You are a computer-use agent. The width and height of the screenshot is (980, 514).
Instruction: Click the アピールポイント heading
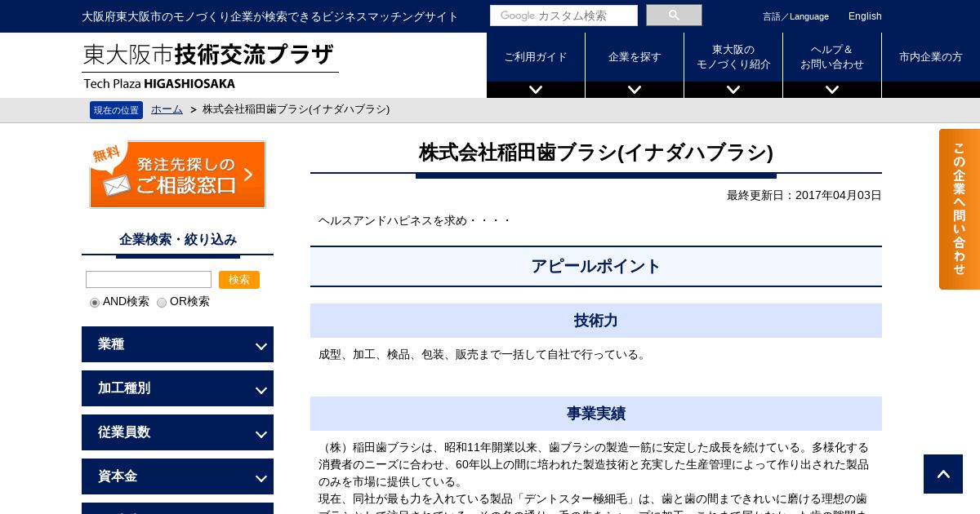(596, 267)
